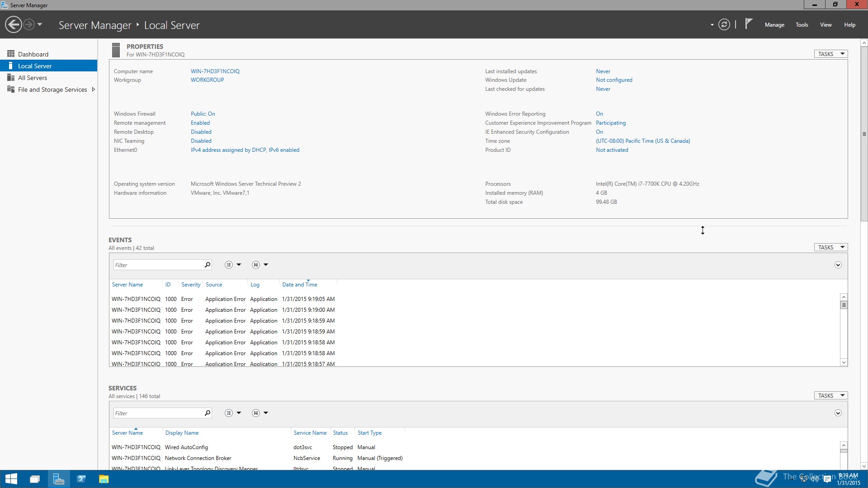868x488 pixels.
Task: Click the Services filter search magnifier icon
Action: (208, 413)
